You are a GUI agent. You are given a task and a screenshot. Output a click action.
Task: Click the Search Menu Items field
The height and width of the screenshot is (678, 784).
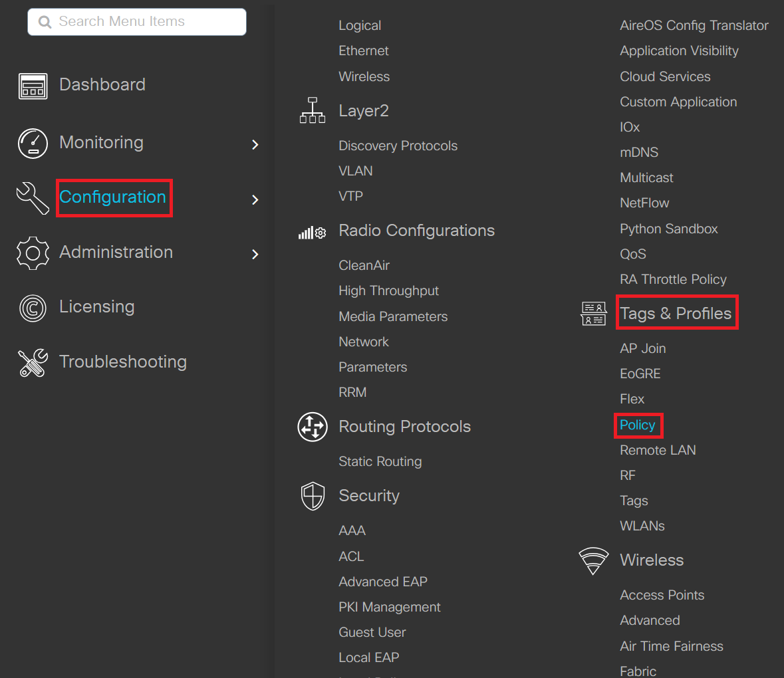[x=137, y=22]
